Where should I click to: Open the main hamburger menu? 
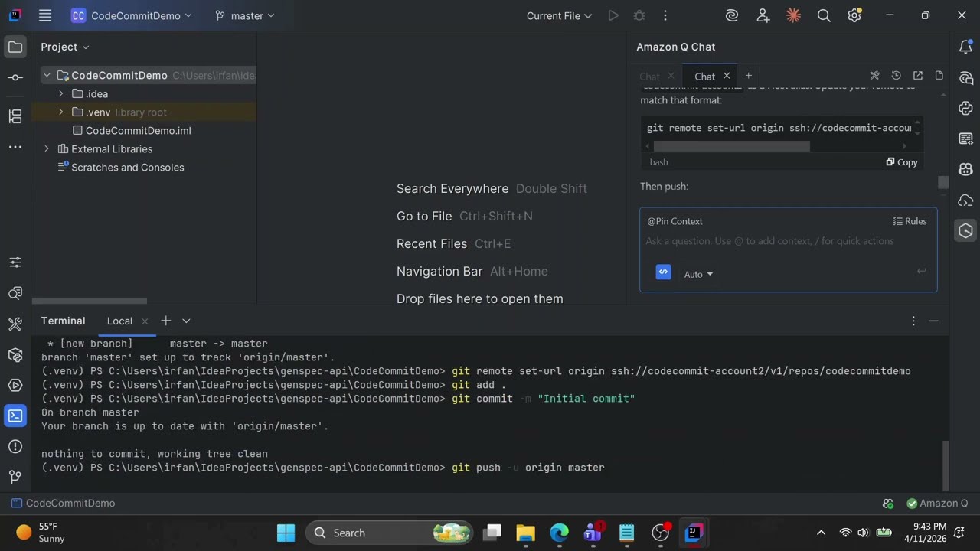[x=45, y=15]
